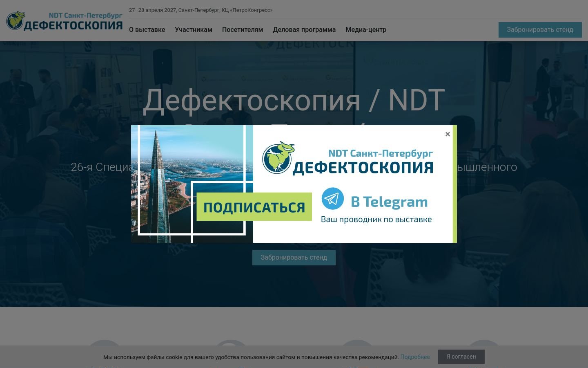Open the Медиа-центр menu
This screenshot has height=368, width=588.
pos(366,29)
